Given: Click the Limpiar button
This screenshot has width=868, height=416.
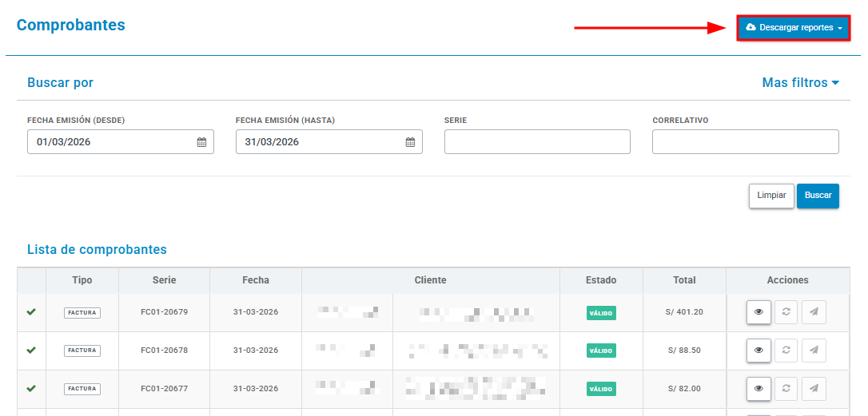Looking at the screenshot, I should (x=771, y=196).
